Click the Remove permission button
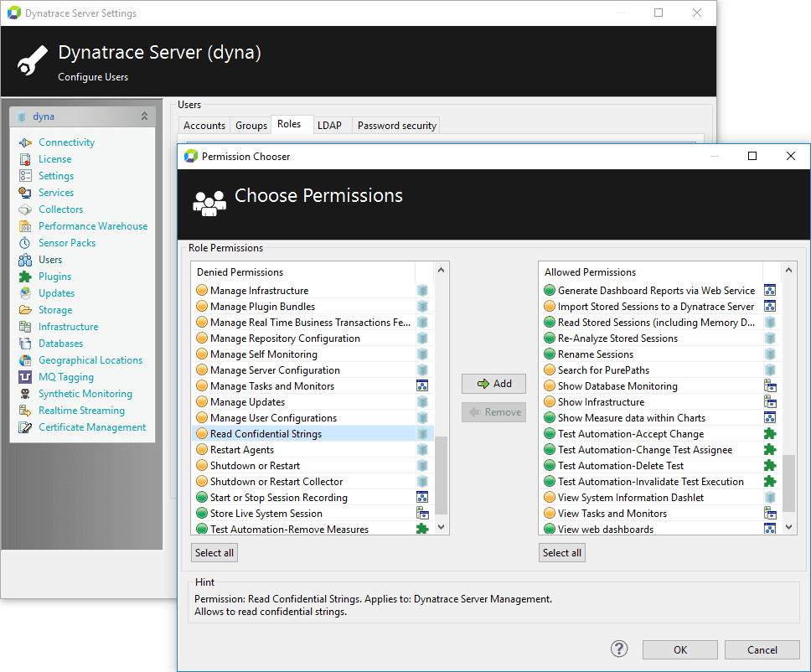The width and height of the screenshot is (811, 672). point(494,412)
